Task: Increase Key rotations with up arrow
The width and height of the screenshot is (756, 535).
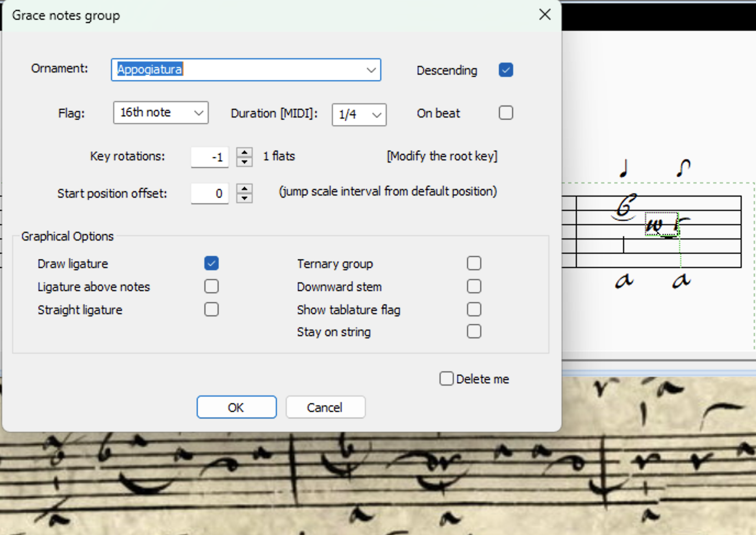Action: pos(244,152)
